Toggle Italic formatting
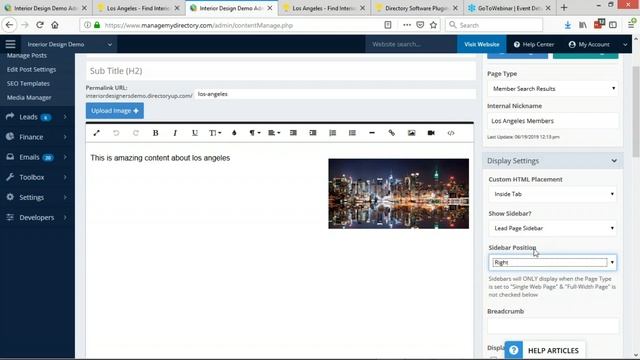This screenshot has width=640, height=360. coord(175,133)
